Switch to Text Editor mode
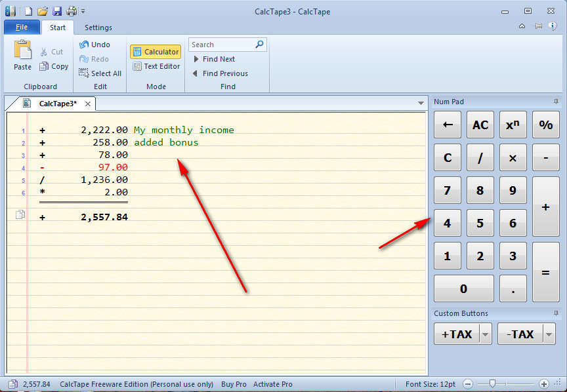This screenshot has width=567, height=392. (x=156, y=66)
